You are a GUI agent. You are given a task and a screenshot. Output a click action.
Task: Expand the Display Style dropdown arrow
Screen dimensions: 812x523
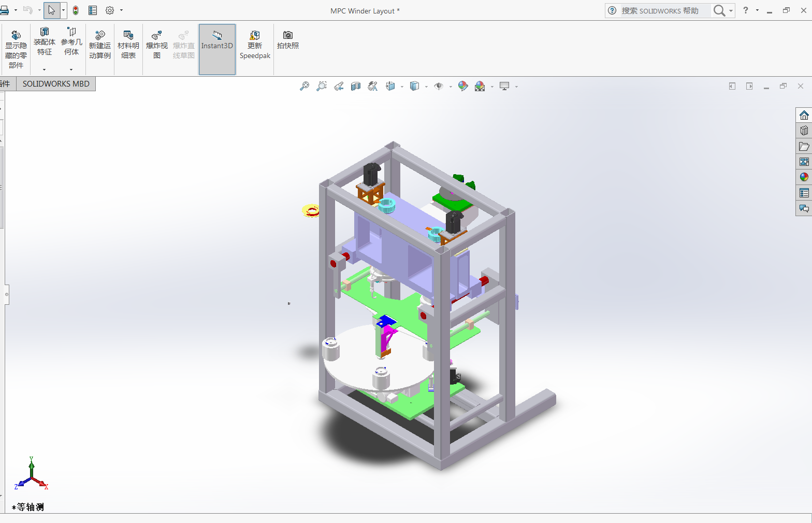pyautogui.click(x=426, y=87)
